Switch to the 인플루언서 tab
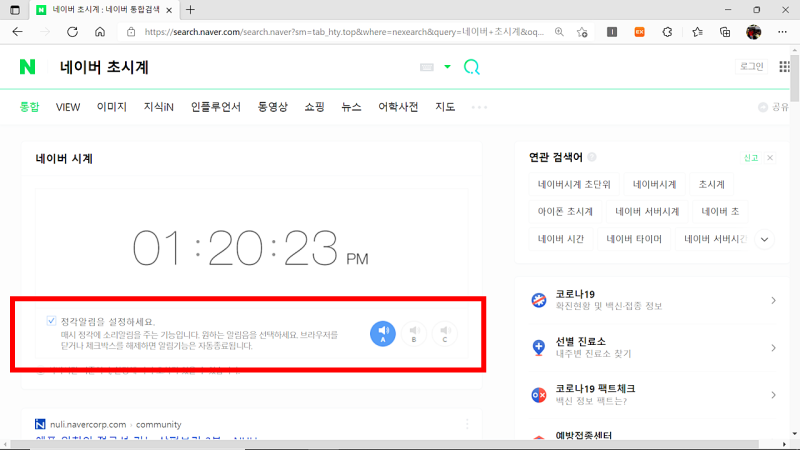 [216, 107]
